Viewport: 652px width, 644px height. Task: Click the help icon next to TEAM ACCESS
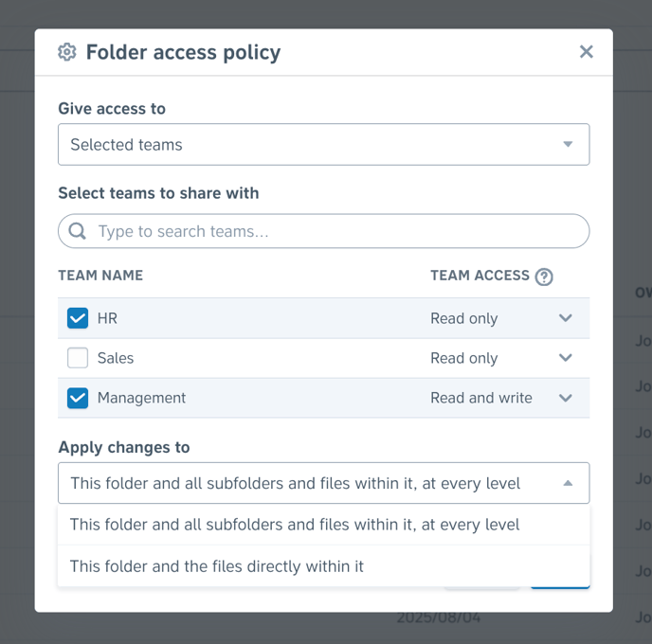coord(544,277)
